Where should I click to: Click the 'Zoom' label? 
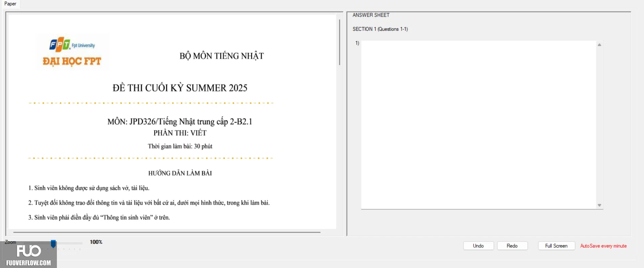[x=10, y=242]
